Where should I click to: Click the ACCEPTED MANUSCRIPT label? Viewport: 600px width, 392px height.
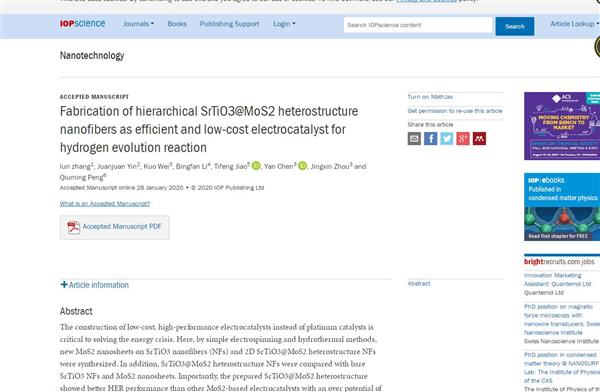point(94,97)
